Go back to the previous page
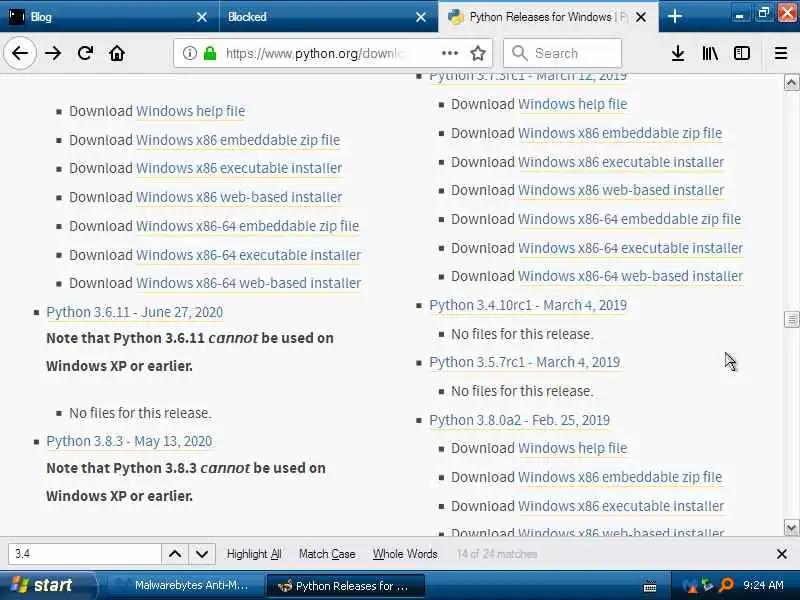The image size is (800, 600). (20, 53)
